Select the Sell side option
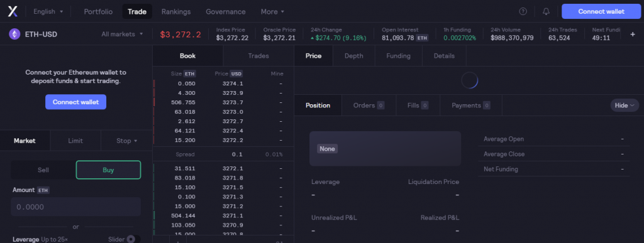 point(43,170)
